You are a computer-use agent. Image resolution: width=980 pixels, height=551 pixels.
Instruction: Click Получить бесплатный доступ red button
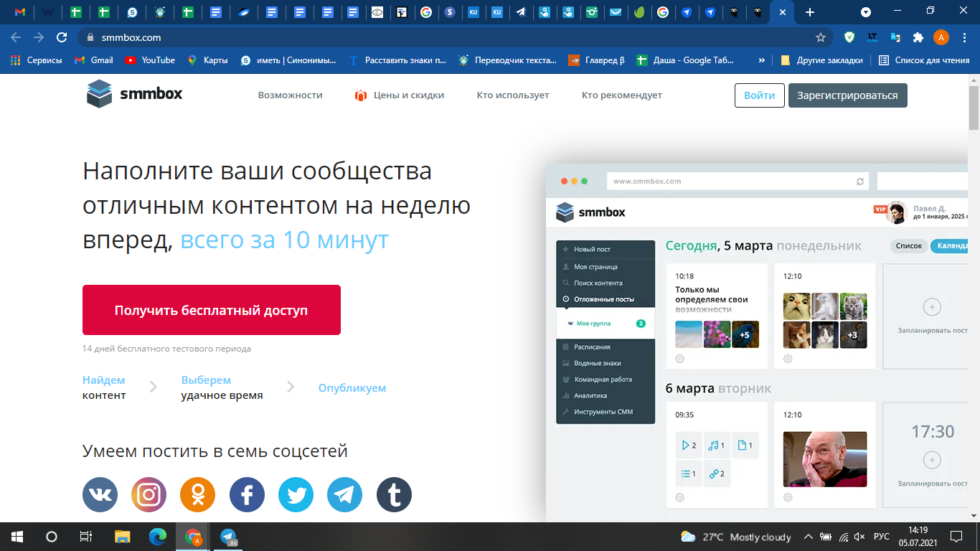(x=211, y=310)
